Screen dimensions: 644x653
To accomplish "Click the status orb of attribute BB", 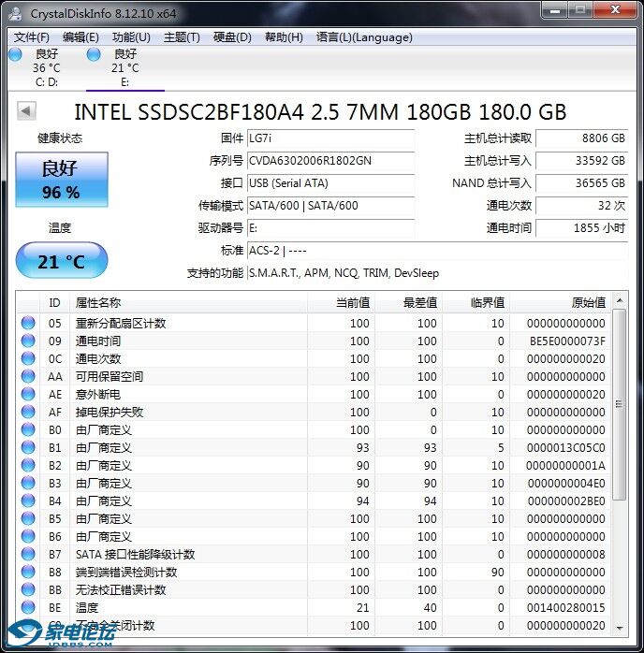I will click(28, 589).
